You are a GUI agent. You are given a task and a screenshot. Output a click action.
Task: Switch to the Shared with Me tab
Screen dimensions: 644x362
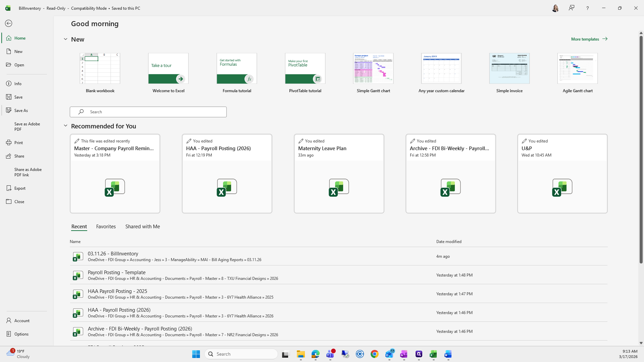(x=142, y=227)
